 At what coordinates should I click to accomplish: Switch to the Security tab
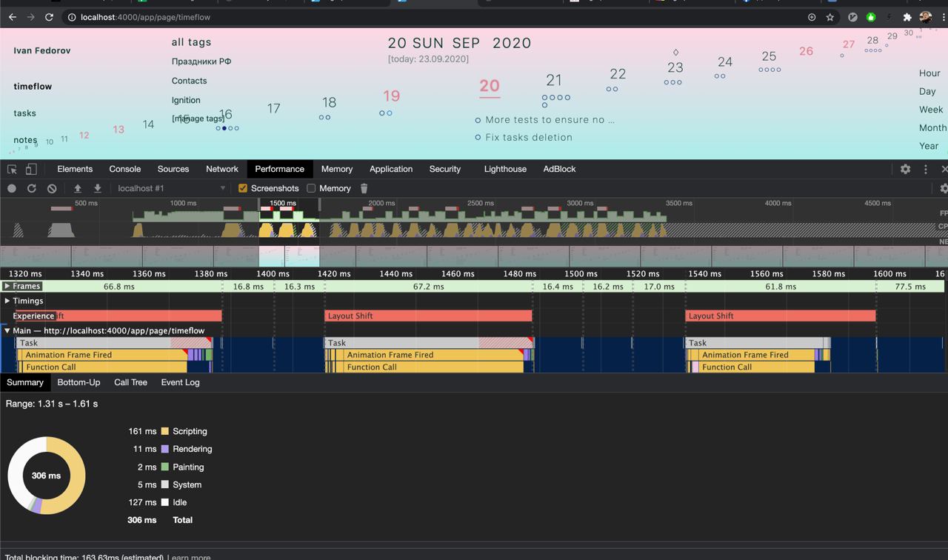click(445, 170)
